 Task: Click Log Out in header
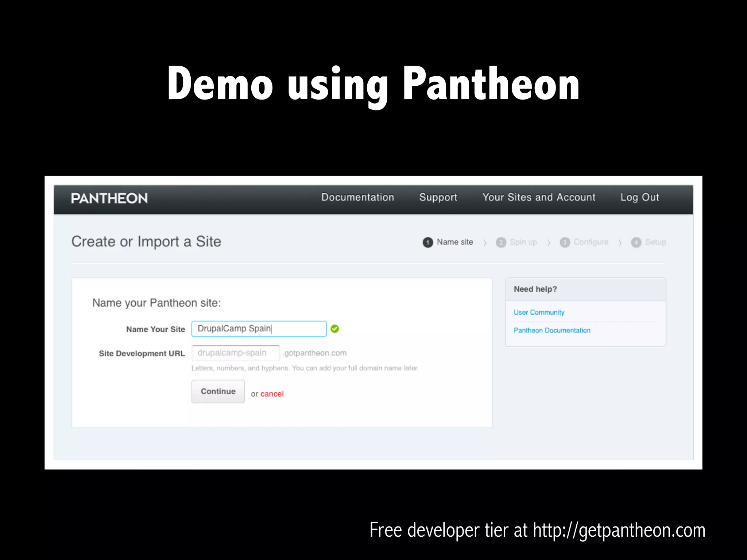[640, 198]
